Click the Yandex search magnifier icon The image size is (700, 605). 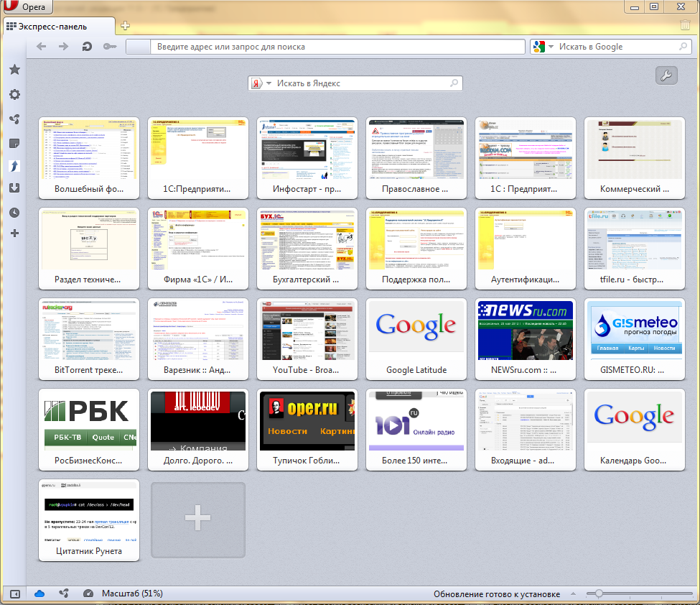[x=454, y=83]
